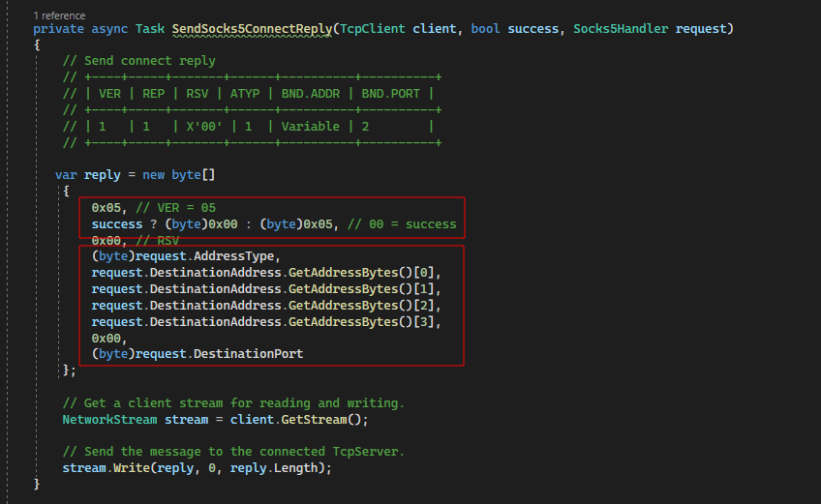Click the SendSocks5ConnectReply method name
This screenshot has width=821, height=504.
251,29
